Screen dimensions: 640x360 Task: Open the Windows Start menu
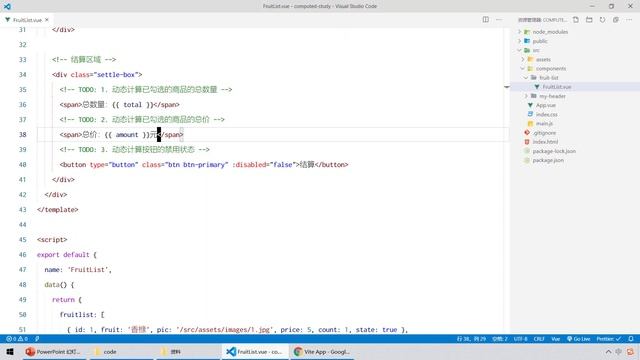pos(10,352)
